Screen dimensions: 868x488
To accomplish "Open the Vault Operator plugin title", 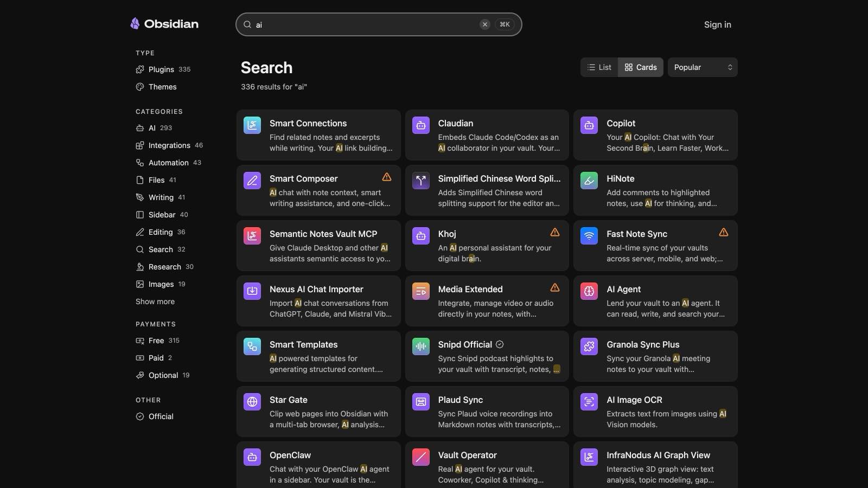I will click(x=468, y=455).
